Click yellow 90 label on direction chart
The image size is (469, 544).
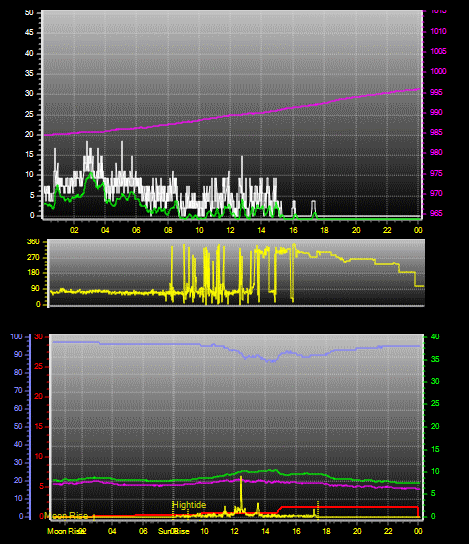coord(36,289)
